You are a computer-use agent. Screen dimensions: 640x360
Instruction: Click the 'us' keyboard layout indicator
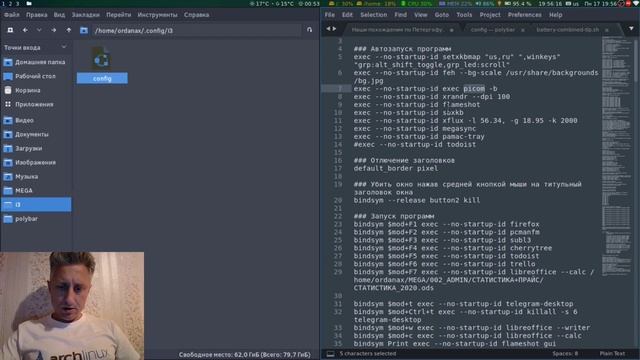(x=572, y=4)
